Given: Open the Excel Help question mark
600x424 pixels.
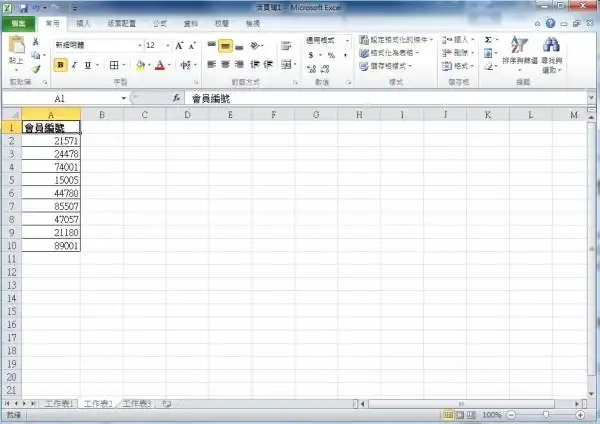Looking at the screenshot, I should [551, 22].
